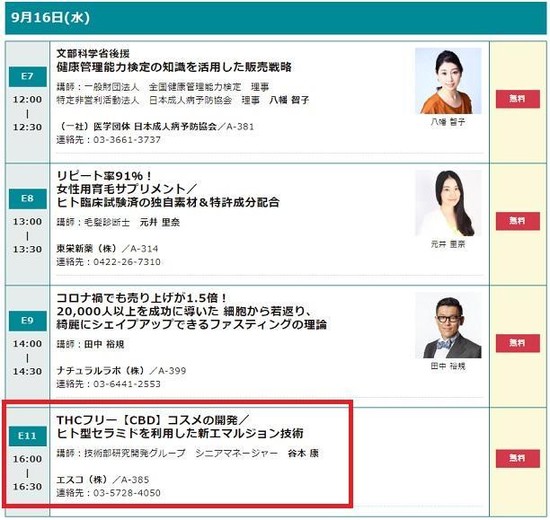
Task: Click exhibitor ナチュラルラボ（株）／A-399
Action: 121,371
